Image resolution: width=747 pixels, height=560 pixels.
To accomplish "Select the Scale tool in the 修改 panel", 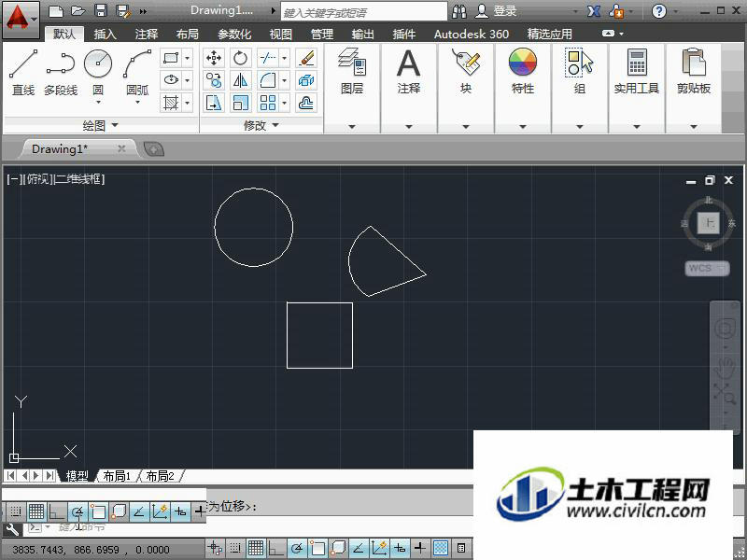I will pyautogui.click(x=241, y=103).
